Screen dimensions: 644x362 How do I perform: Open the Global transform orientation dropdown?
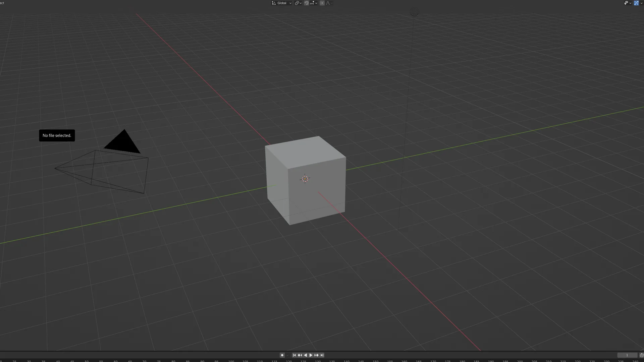tap(282, 3)
